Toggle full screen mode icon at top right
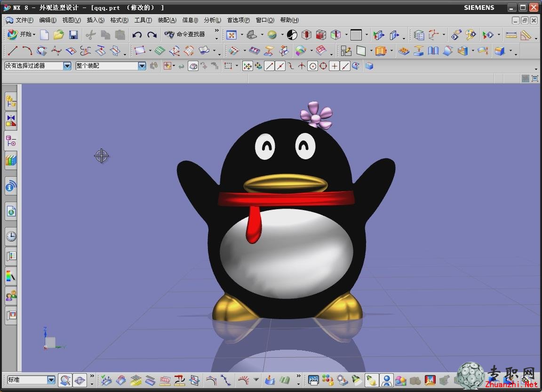The width and height of the screenshot is (542, 392). pos(535,79)
